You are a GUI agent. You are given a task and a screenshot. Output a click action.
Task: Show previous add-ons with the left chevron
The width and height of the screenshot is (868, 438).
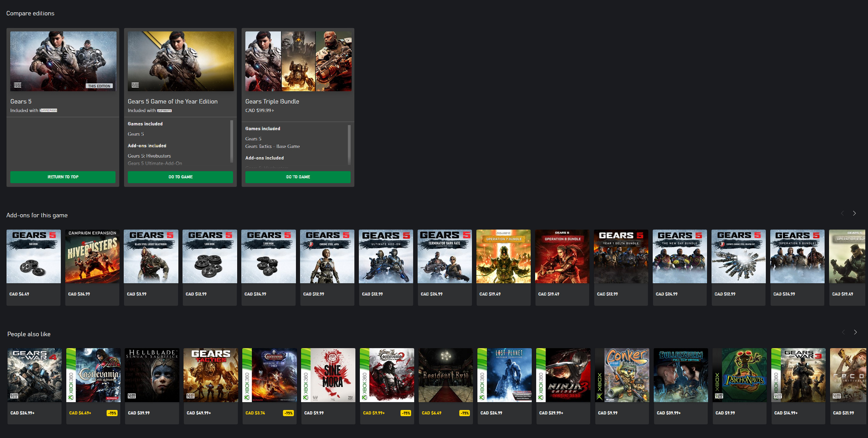point(842,213)
